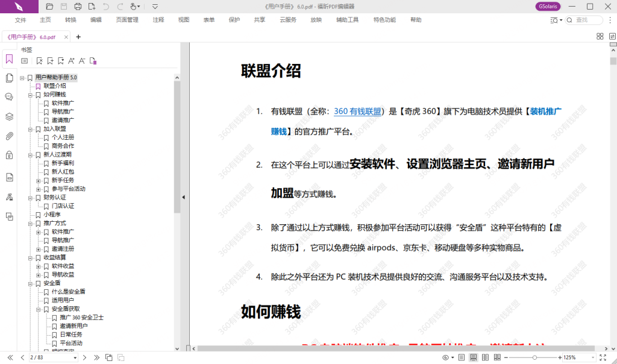Image resolution: width=617 pixels, height=364 pixels.
Task: Click the open-file folder icon
Action: pos(49,7)
